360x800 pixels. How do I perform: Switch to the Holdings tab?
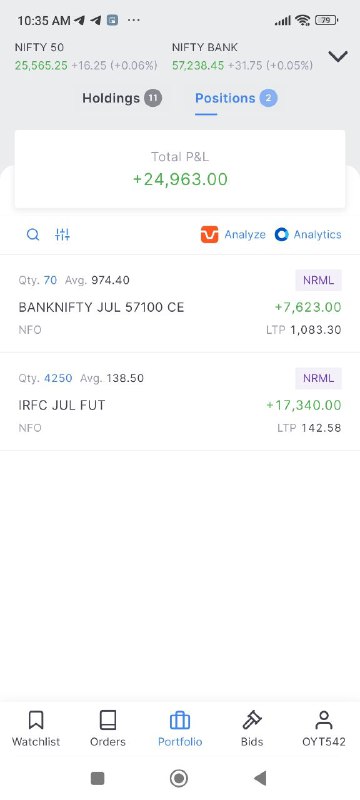coord(122,98)
